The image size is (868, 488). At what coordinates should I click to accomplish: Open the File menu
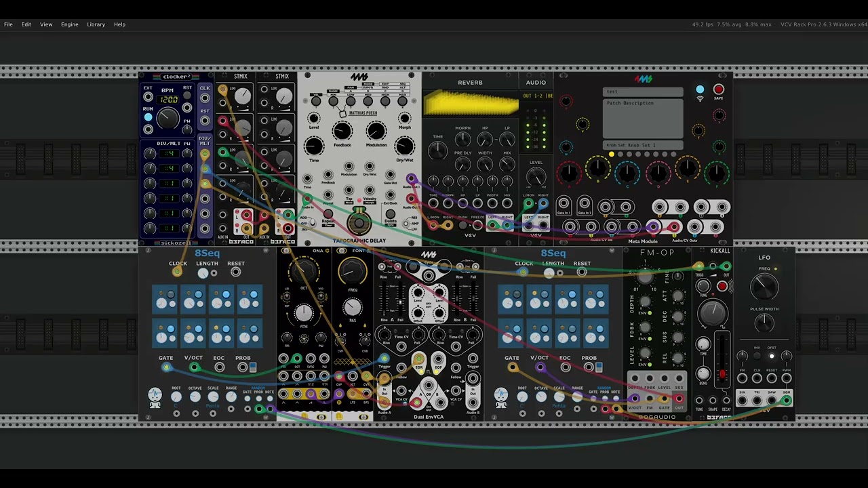(8, 24)
